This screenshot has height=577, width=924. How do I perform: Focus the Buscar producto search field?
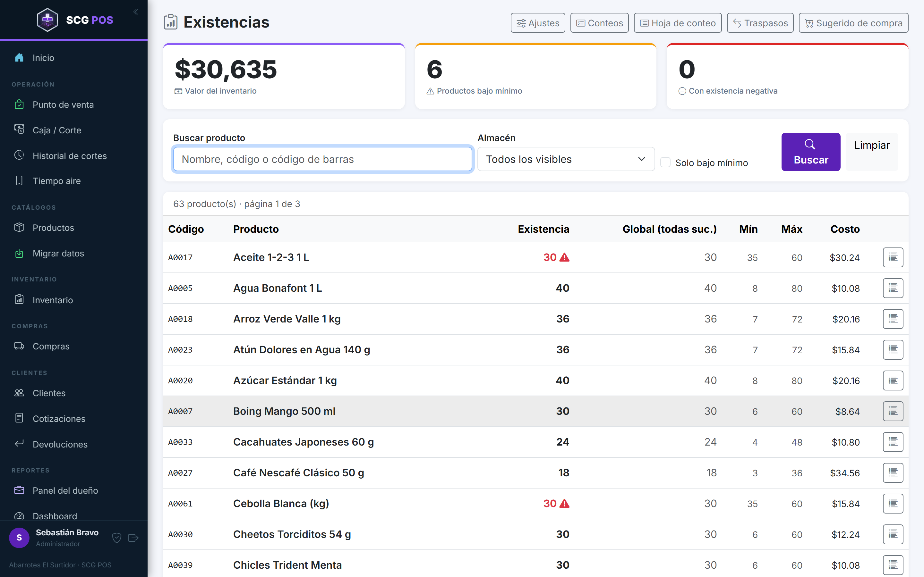[x=323, y=159]
